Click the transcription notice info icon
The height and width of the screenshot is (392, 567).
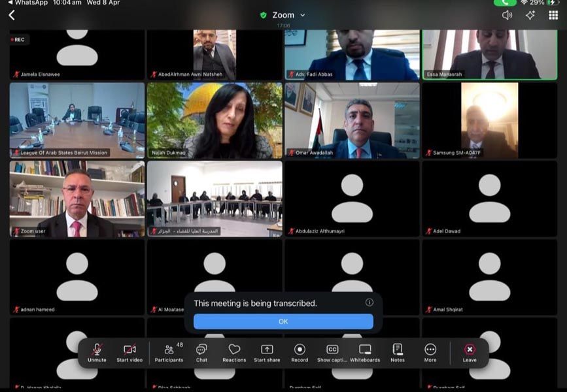click(369, 302)
